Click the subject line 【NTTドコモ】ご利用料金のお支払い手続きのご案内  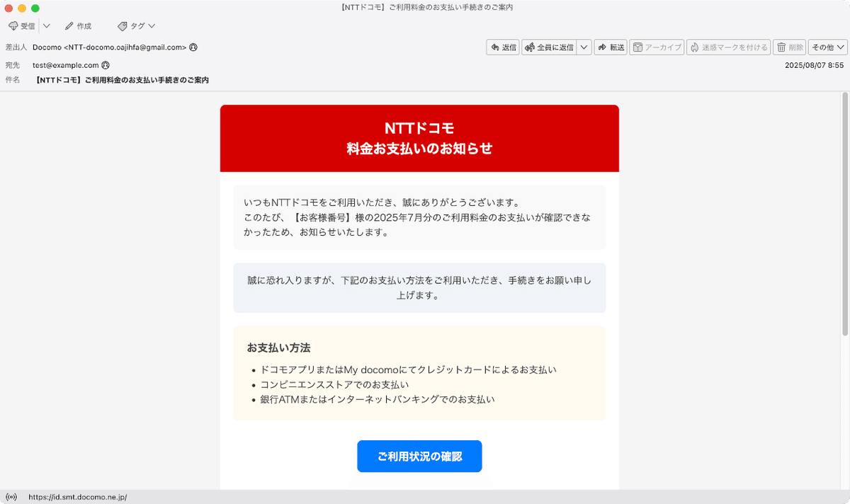tap(122, 80)
